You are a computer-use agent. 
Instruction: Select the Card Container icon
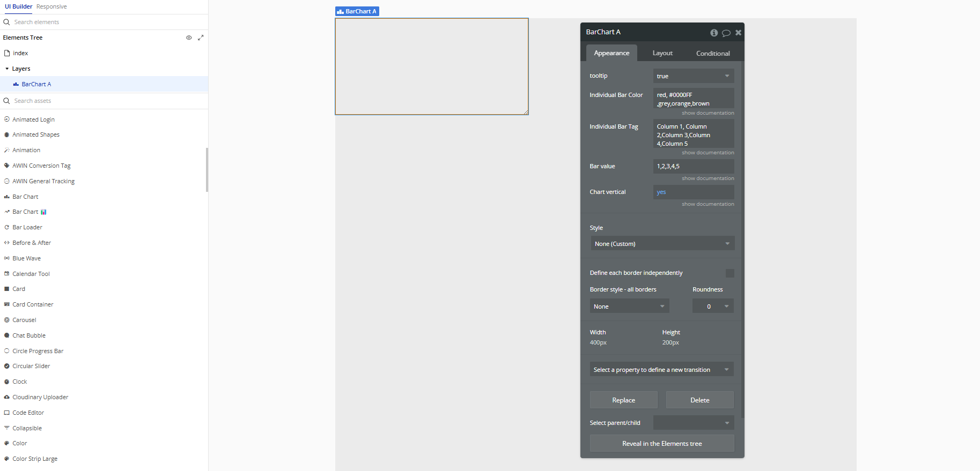[7, 304]
